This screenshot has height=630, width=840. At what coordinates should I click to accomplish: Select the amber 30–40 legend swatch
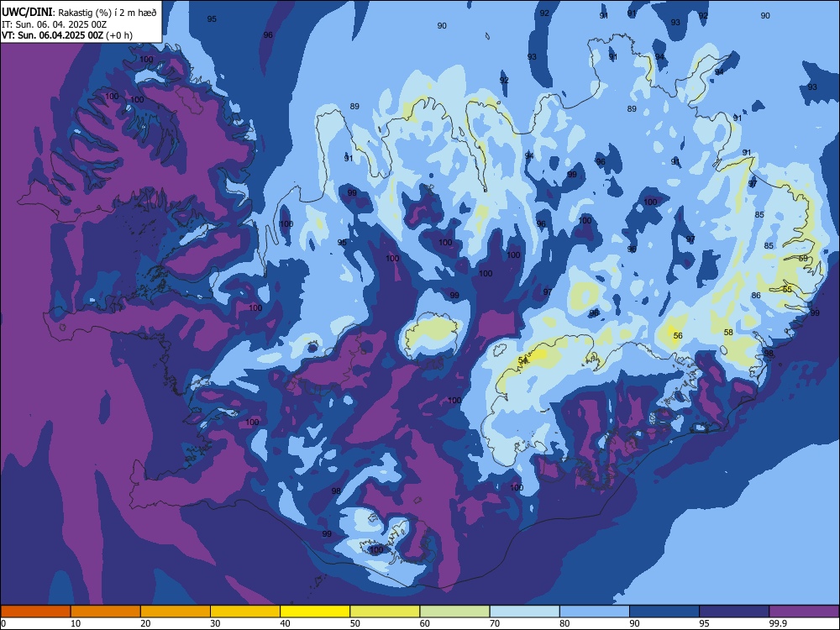click(x=245, y=612)
